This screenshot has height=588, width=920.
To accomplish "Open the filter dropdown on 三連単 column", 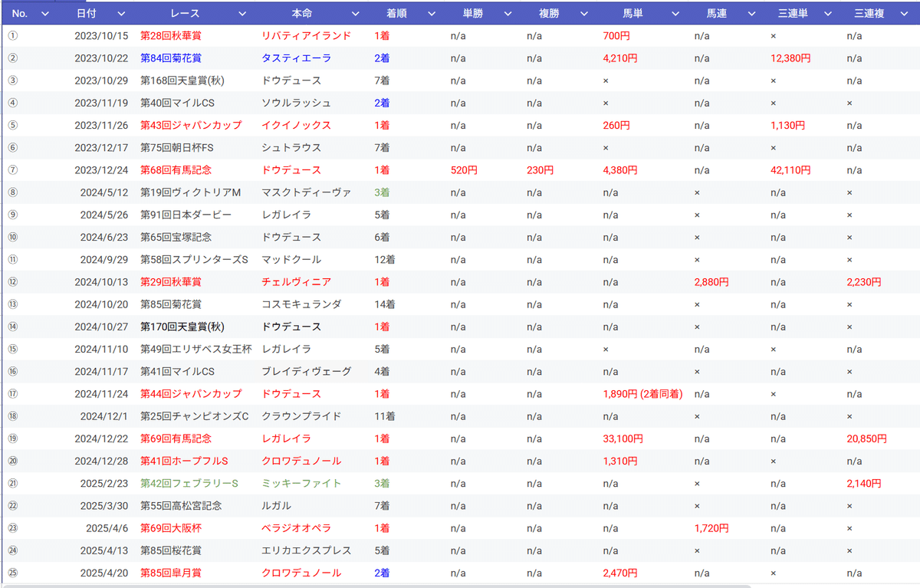I will point(827,13).
